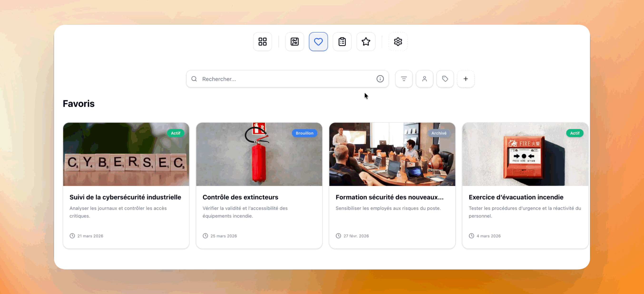This screenshot has height=294, width=644.
Task: Click the magnifier search icon
Action: point(194,79)
